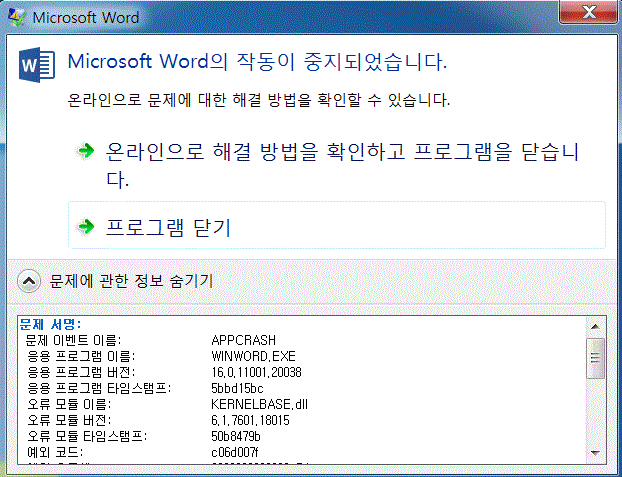Click the details scrollbar down arrow

click(595, 453)
